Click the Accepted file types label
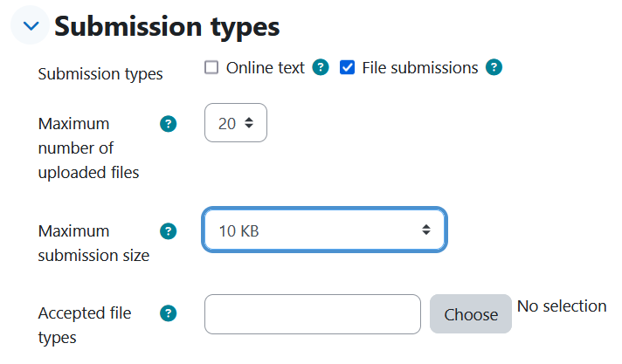The height and width of the screenshot is (364, 622). tap(85, 325)
